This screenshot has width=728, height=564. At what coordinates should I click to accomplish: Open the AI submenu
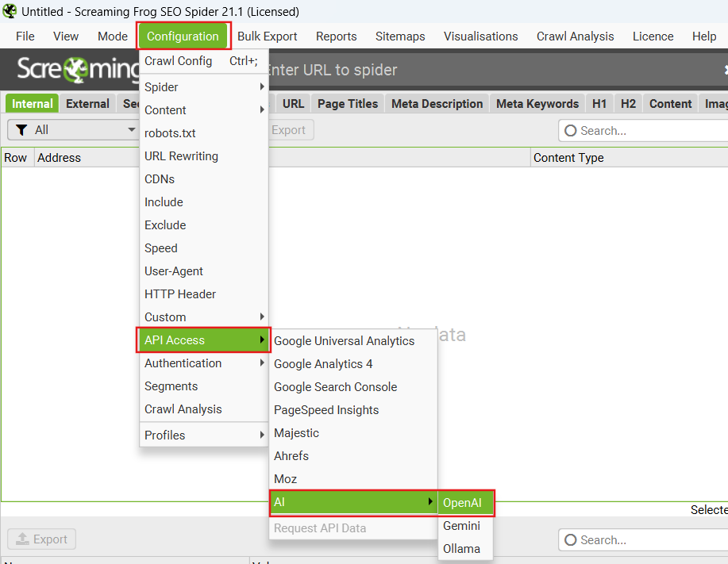pos(353,502)
